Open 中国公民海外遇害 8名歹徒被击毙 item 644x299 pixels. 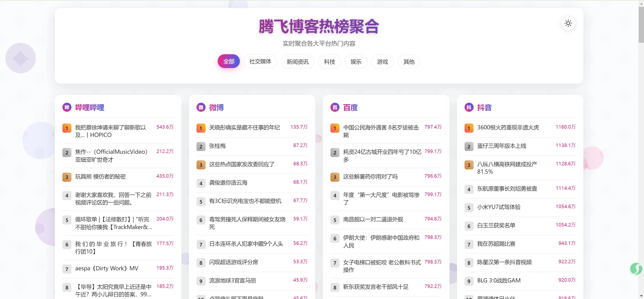point(386,131)
